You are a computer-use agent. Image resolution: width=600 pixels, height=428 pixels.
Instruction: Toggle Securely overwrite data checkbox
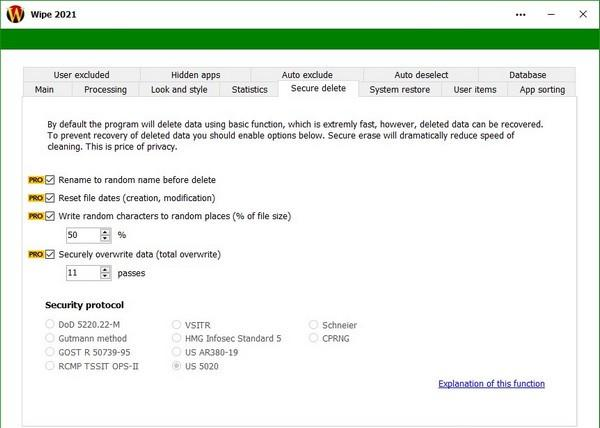[x=50, y=254]
